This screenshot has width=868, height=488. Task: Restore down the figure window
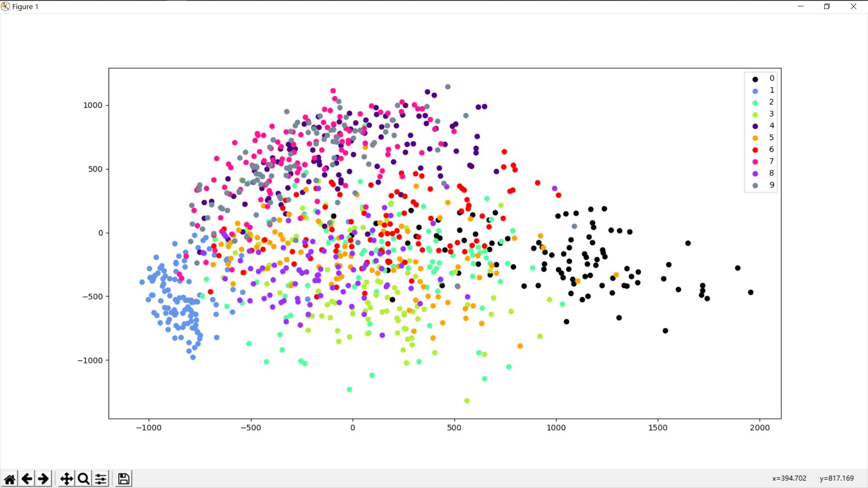pos(827,6)
